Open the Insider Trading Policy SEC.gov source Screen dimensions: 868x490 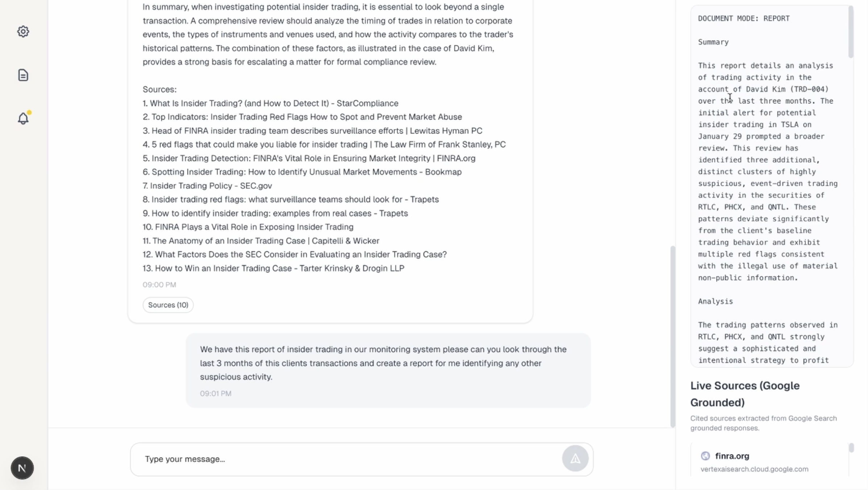point(207,185)
